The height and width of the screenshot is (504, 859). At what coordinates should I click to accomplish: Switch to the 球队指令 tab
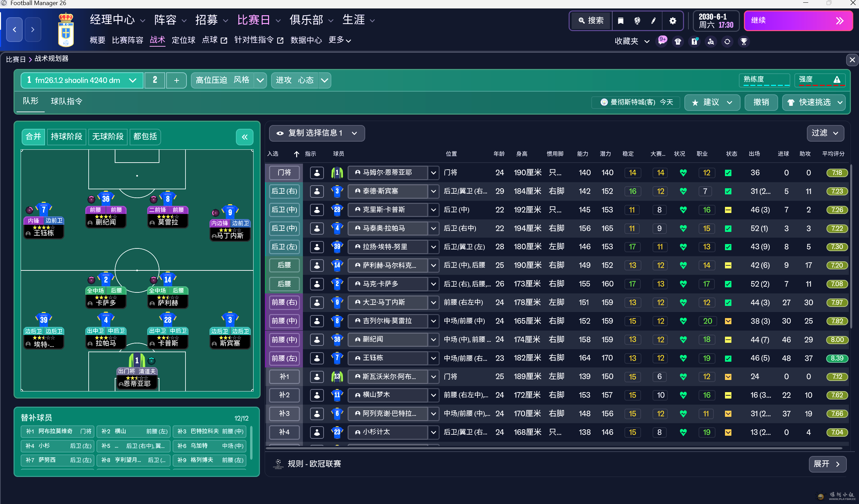(x=66, y=101)
